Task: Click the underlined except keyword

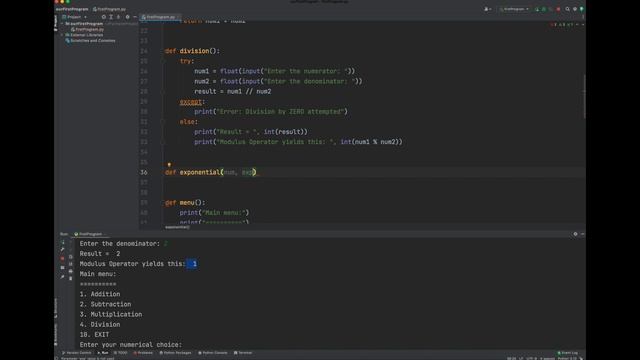Action: 191,102
